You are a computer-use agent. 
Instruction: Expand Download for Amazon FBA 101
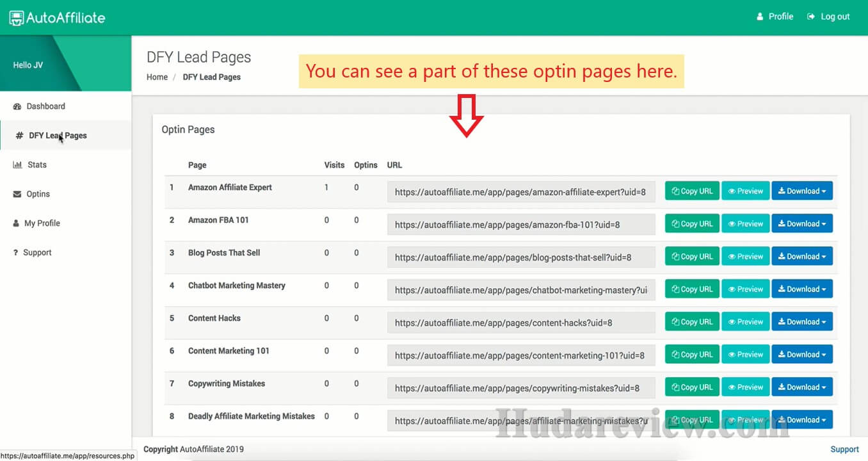pyautogui.click(x=802, y=223)
